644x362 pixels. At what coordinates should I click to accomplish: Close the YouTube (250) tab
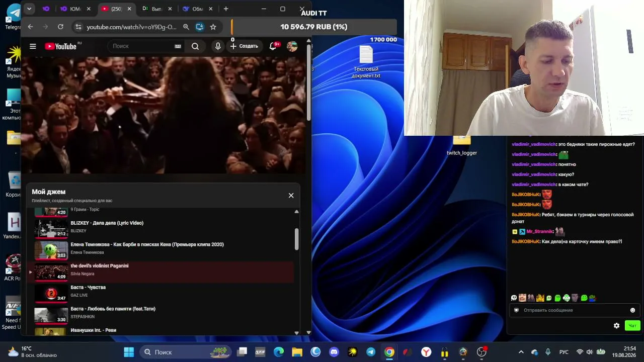click(x=129, y=9)
